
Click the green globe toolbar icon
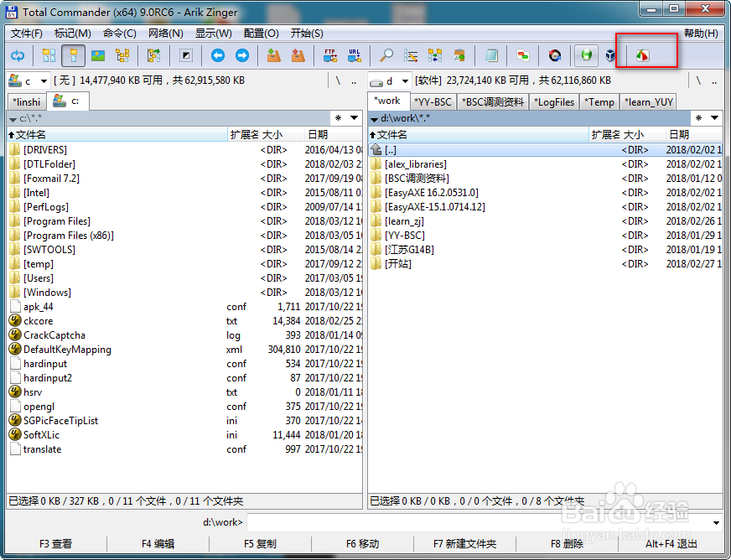587,56
